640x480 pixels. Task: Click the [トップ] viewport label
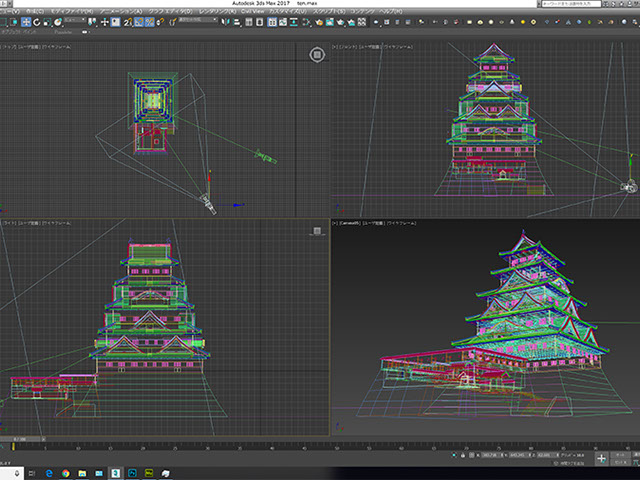coord(9,46)
